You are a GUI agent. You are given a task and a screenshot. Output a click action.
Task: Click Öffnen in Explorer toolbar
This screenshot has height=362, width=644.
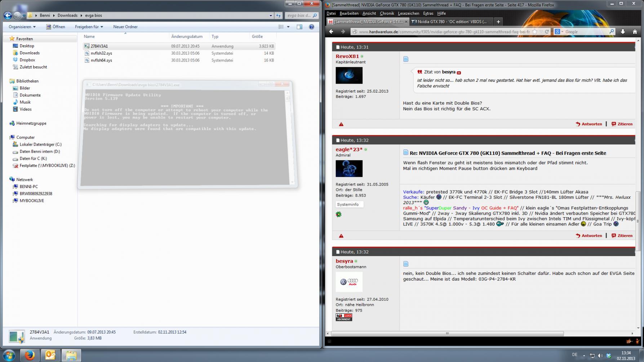point(55,27)
